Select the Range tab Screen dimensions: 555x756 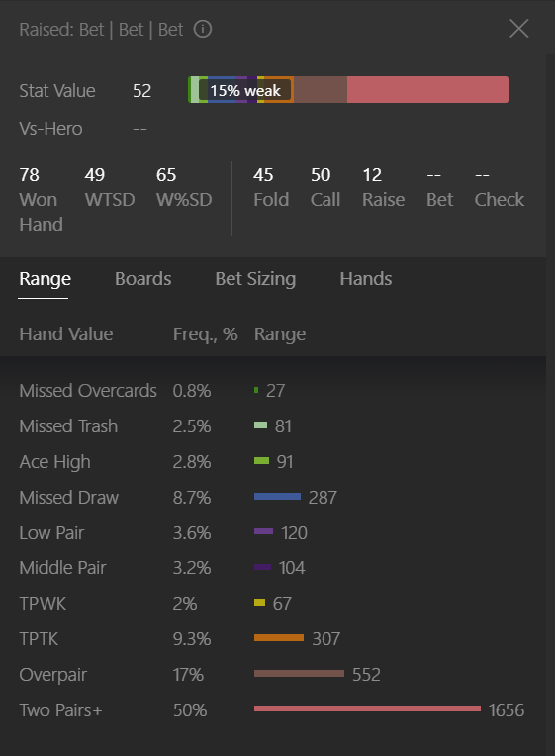(x=45, y=279)
